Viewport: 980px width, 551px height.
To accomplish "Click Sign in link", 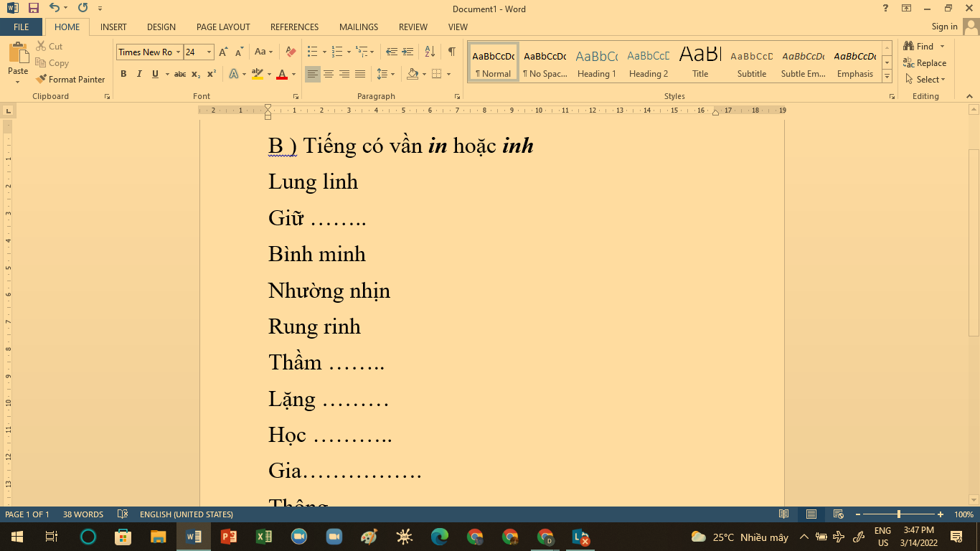I will (x=944, y=27).
